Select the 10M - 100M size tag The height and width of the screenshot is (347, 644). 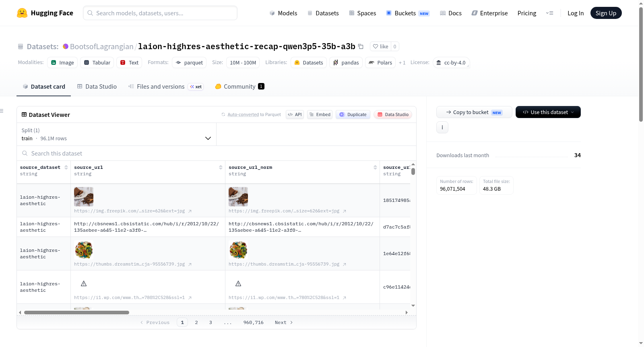point(243,62)
